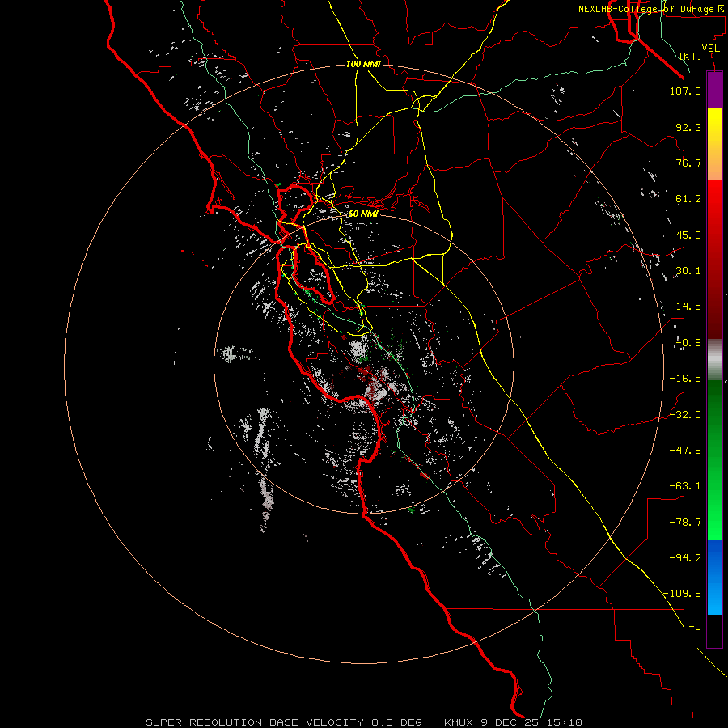Image resolution: width=728 pixels, height=728 pixels.
Task: Click the 61.2 velocity scale value
Action: (688, 199)
